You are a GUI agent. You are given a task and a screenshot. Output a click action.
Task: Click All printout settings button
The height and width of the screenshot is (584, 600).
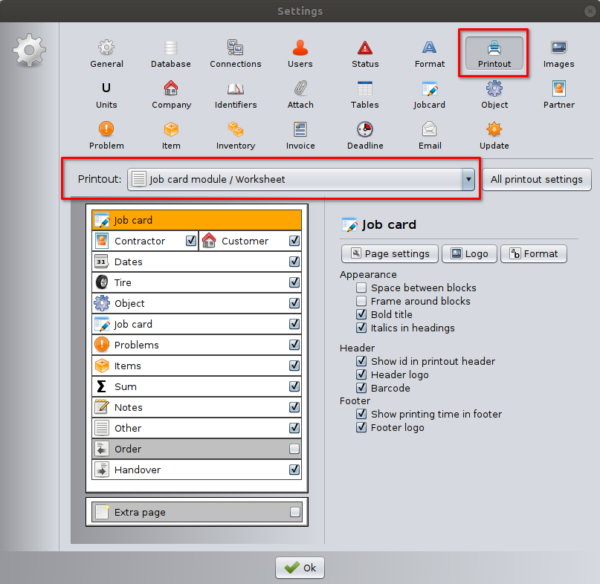(536, 179)
